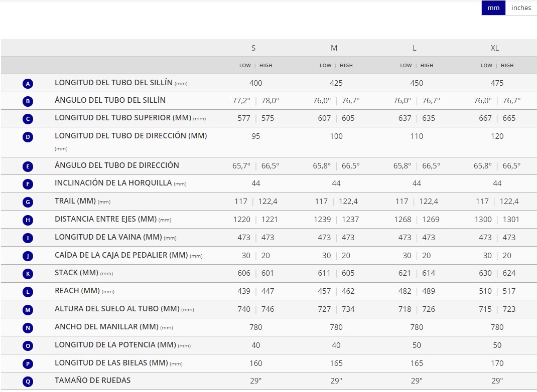
Task: Click the L size column header
Action: pyautogui.click(x=414, y=48)
